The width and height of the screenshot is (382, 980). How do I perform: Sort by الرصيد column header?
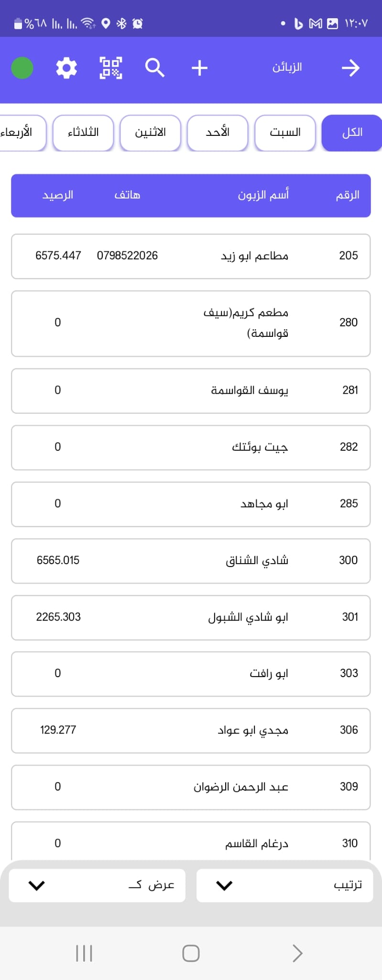pos(58,195)
